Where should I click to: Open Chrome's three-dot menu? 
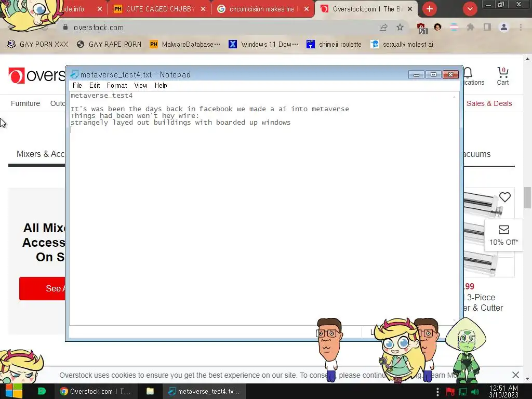521,28
